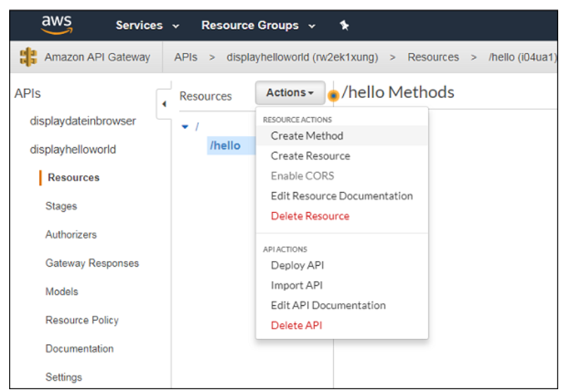Go to Stages in the sidebar

(61, 207)
